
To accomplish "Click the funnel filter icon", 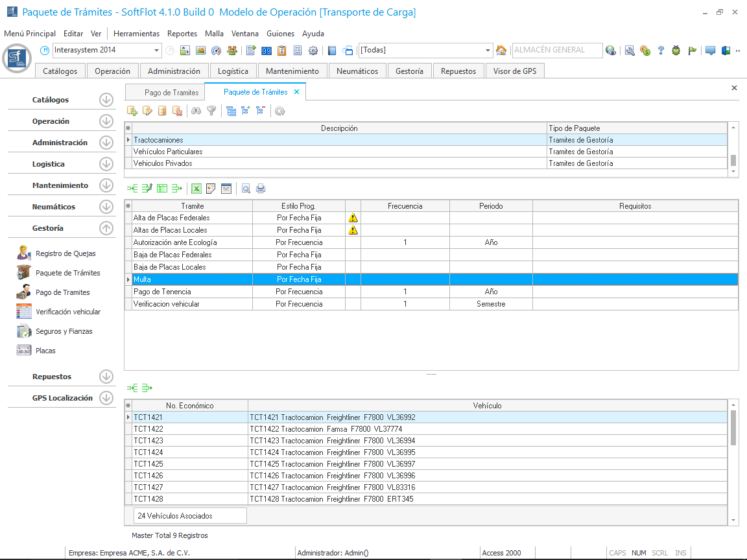I will [x=211, y=111].
